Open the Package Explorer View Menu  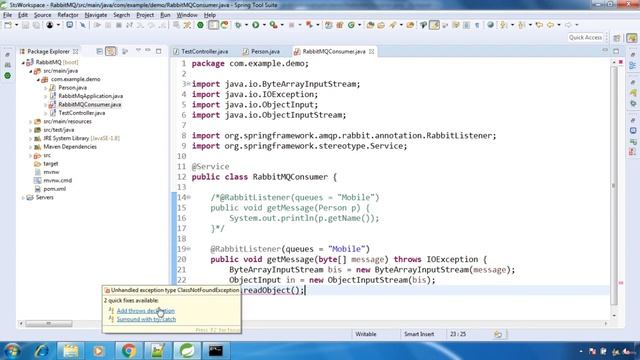(138, 51)
